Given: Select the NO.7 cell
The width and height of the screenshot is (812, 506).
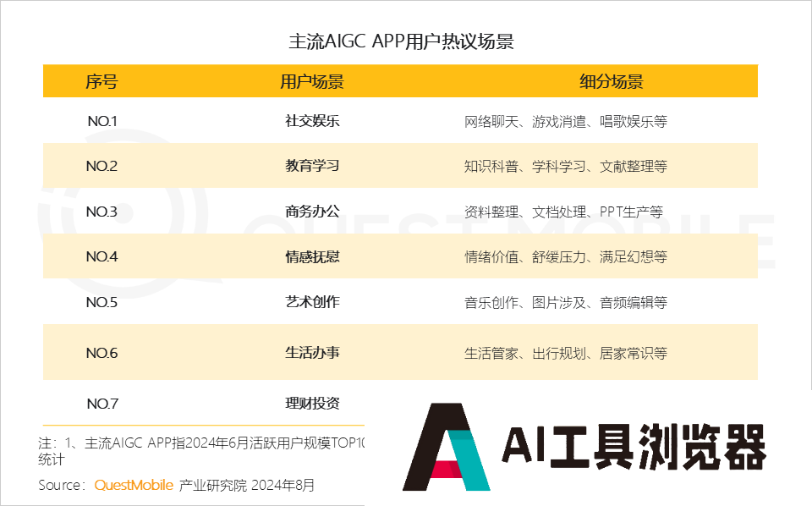Looking at the screenshot, I should [102, 404].
